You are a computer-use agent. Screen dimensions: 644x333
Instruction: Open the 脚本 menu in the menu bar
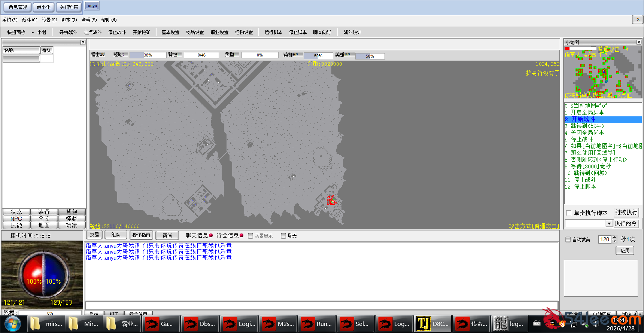pos(69,20)
